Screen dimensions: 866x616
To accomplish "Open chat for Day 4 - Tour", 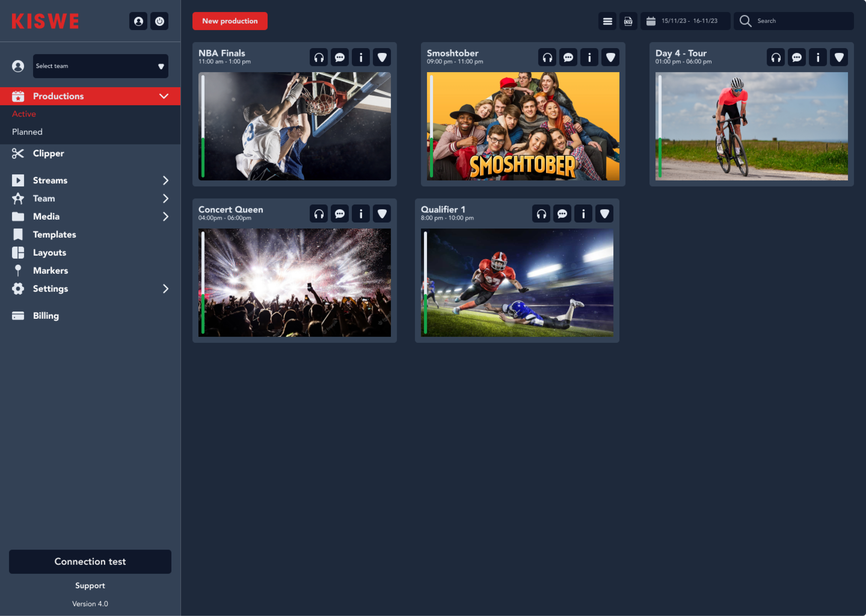I will (797, 57).
